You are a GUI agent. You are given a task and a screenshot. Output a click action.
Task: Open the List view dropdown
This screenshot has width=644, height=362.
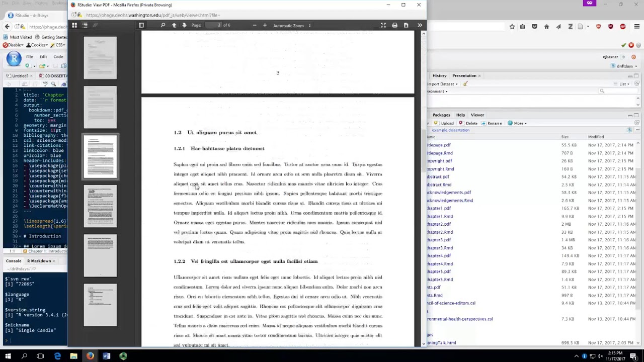tap(624, 84)
